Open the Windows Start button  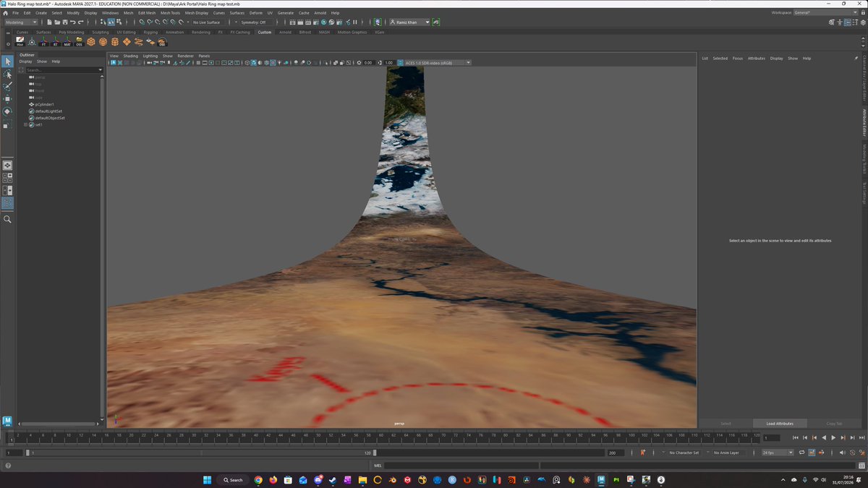point(207,479)
